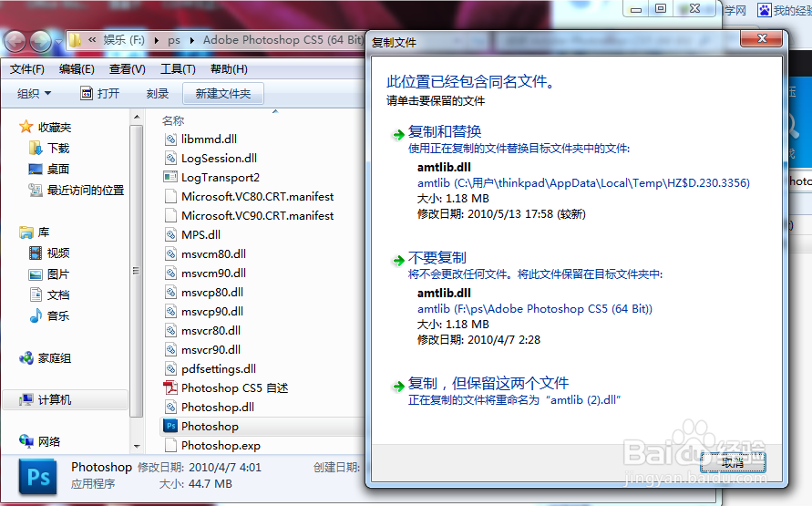Click the folder icon in the address bar
This screenshot has width=812, height=506.
(75, 40)
